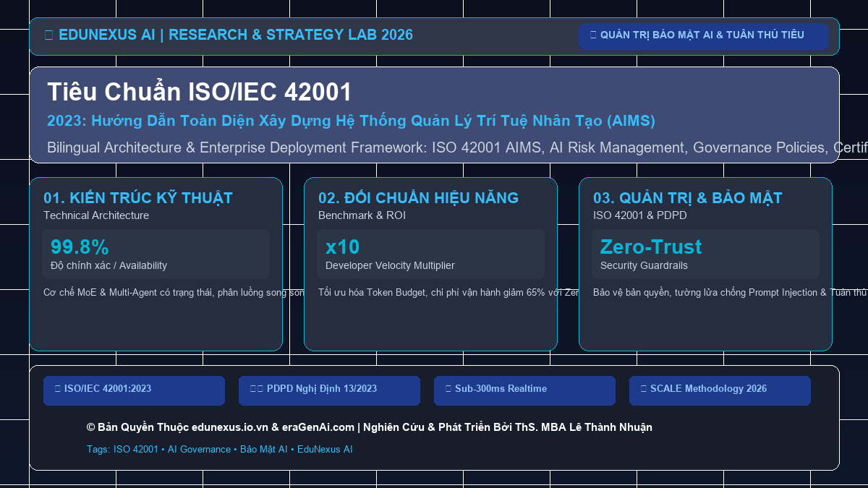Screen dimensions: 868x488
Task: Click the Bản Quyền Thuộc edunexus.io.vn copyright line
Action: coord(370,427)
